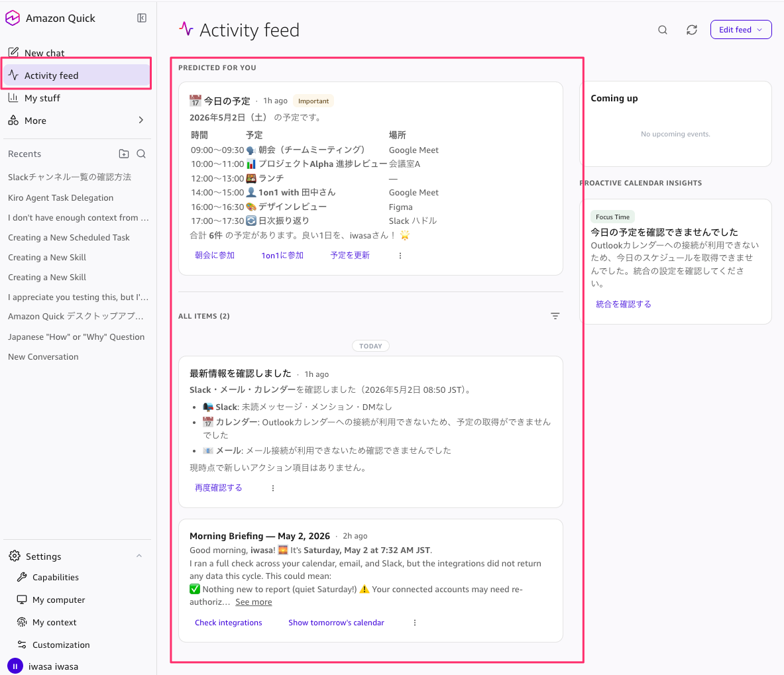Click the Morning Briefing — May 2, 2026 title

tap(260, 536)
